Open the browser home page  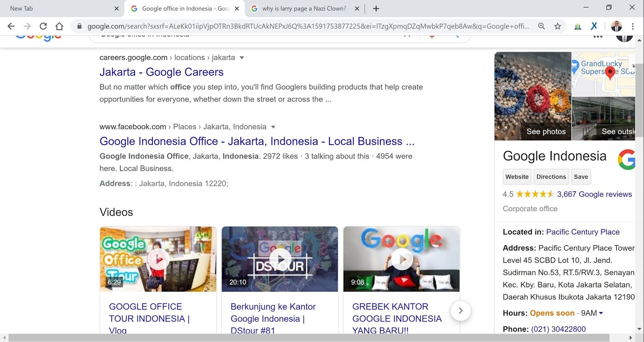[x=60, y=26]
